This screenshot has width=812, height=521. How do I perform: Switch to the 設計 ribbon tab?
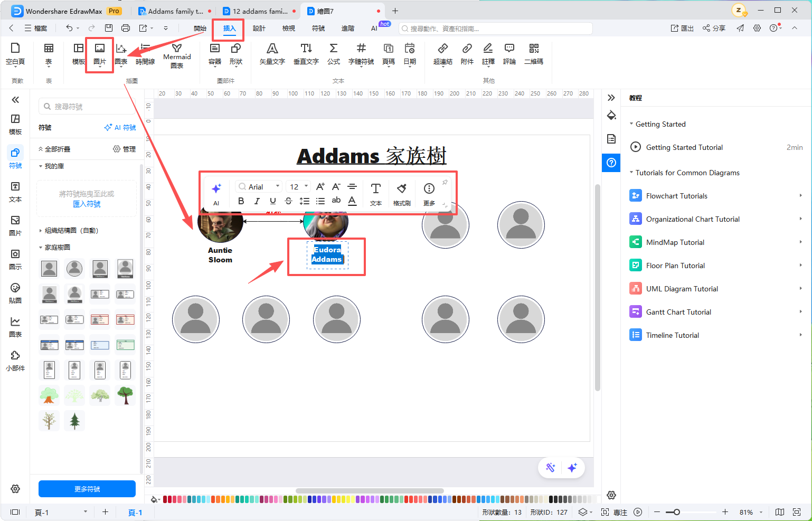point(259,29)
